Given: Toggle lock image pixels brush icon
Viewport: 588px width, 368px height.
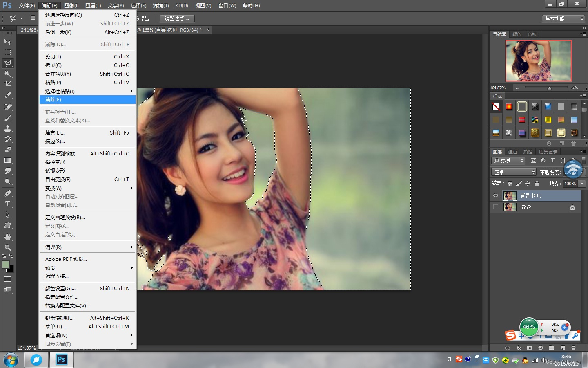Looking at the screenshot, I should click(519, 184).
